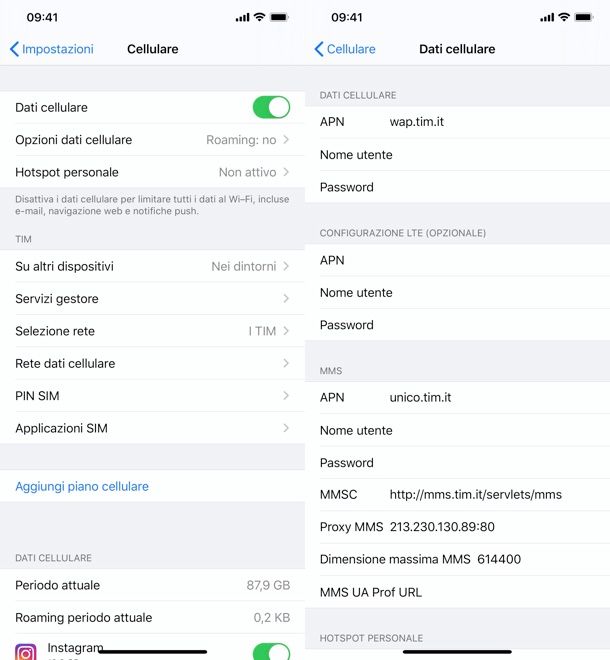This screenshot has width=610, height=660.
Task: Tap left home indicator bar
Action: pyautogui.click(x=152, y=652)
